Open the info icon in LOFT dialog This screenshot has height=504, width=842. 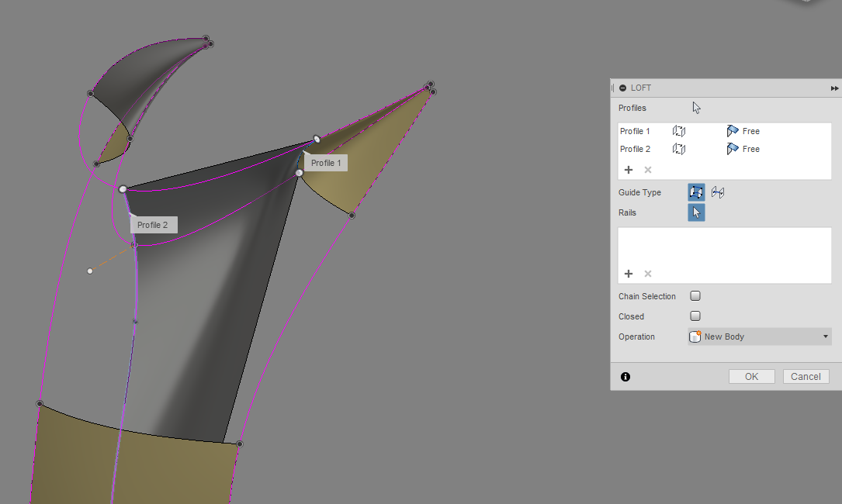click(x=625, y=377)
